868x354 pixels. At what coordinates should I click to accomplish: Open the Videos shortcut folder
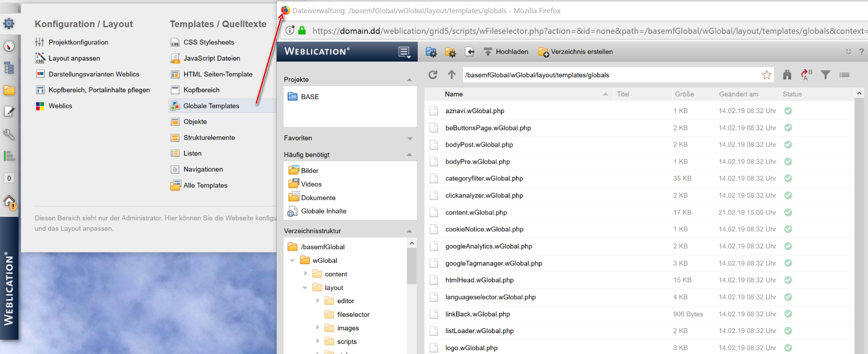point(305,184)
